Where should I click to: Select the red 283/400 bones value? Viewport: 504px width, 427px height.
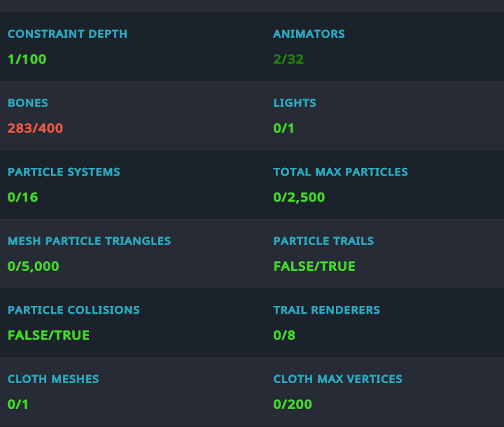pos(35,128)
